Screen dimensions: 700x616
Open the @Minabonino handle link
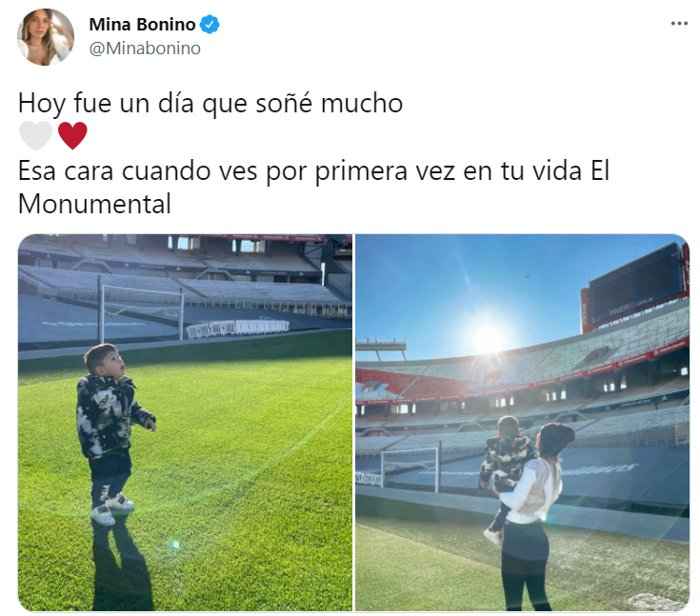[145, 49]
